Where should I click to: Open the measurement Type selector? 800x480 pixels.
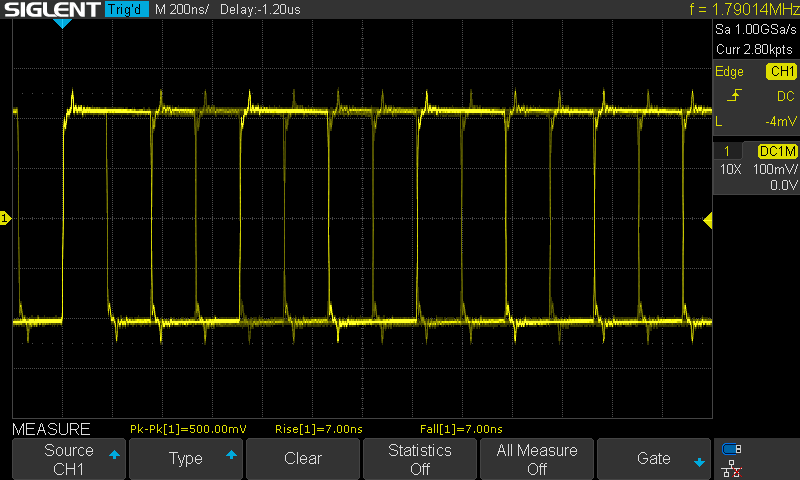point(186,459)
